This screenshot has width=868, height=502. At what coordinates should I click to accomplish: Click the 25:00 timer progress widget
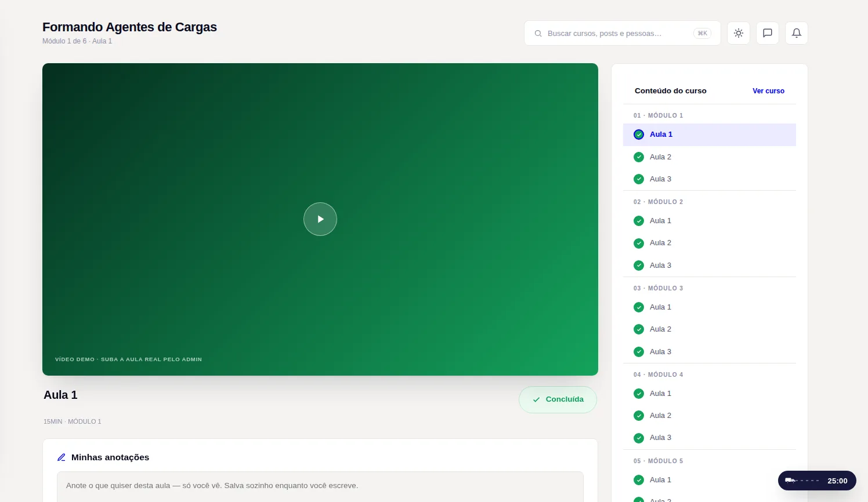click(x=817, y=481)
